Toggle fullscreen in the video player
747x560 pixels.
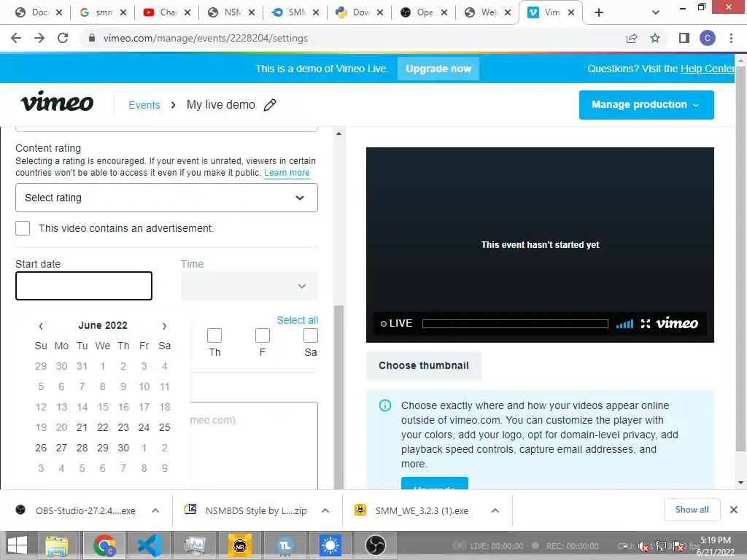(646, 324)
